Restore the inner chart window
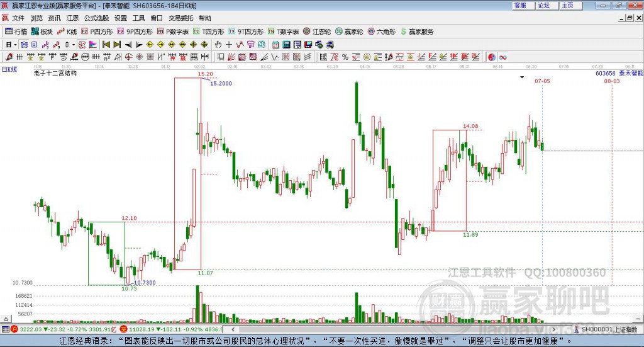The height and width of the screenshot is (347, 644). click(630, 18)
